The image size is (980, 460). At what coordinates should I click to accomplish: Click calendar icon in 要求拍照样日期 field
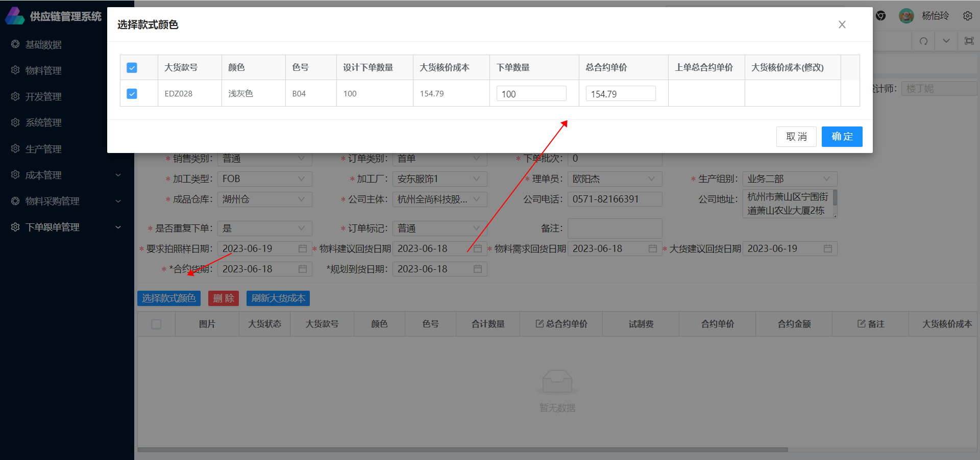click(303, 248)
